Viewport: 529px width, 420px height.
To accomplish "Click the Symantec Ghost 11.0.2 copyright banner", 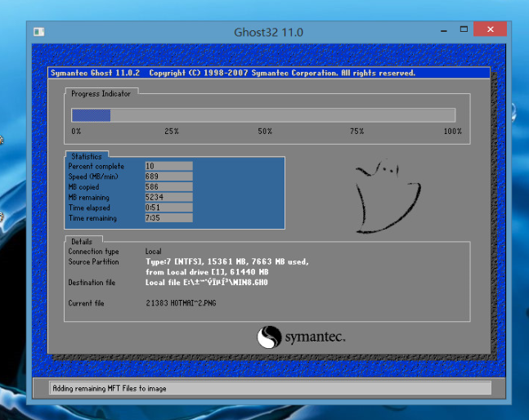I will click(269, 74).
